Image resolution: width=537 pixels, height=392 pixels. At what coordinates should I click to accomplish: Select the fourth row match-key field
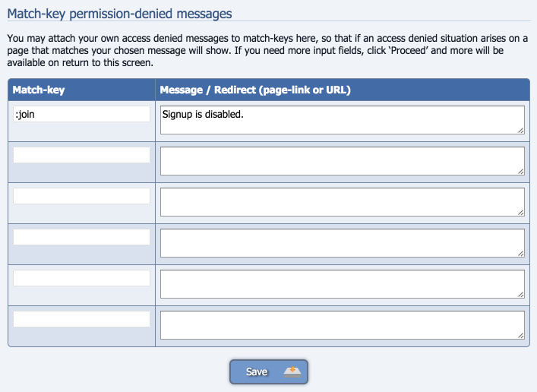[x=81, y=237]
